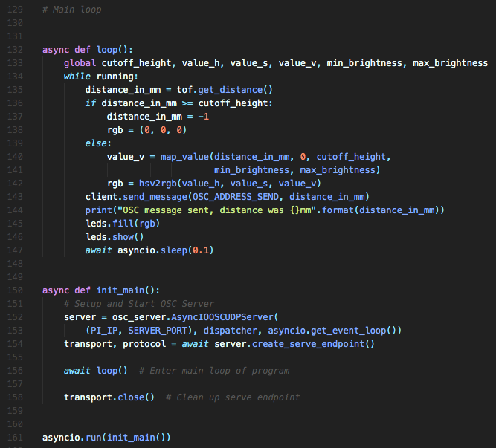Click 'send_message' method on line 143

click(x=155, y=197)
